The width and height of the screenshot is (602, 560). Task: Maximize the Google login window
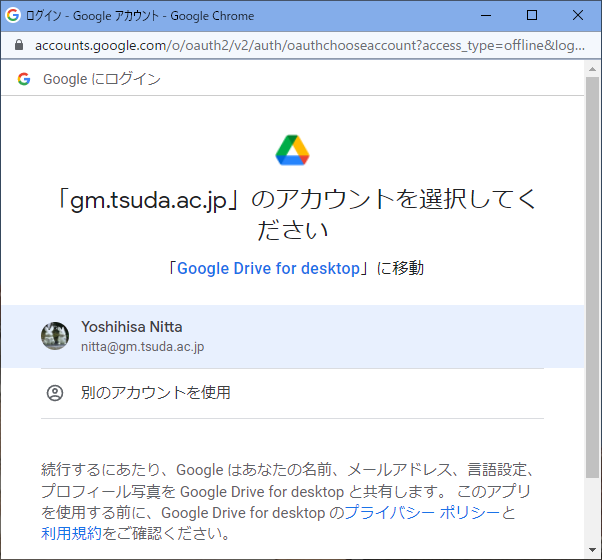532,16
